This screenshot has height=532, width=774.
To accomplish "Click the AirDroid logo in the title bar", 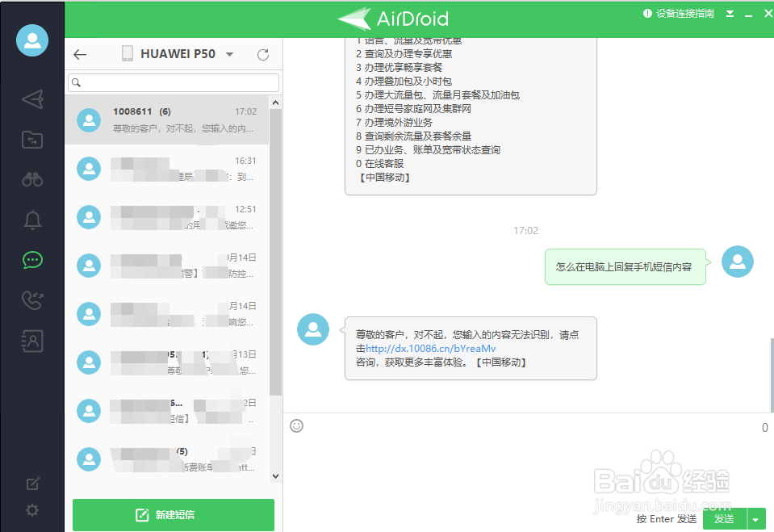I will click(393, 19).
